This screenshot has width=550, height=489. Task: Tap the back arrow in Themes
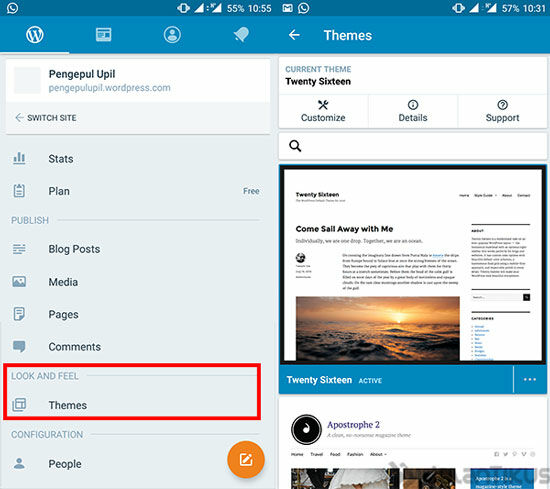pos(294,35)
